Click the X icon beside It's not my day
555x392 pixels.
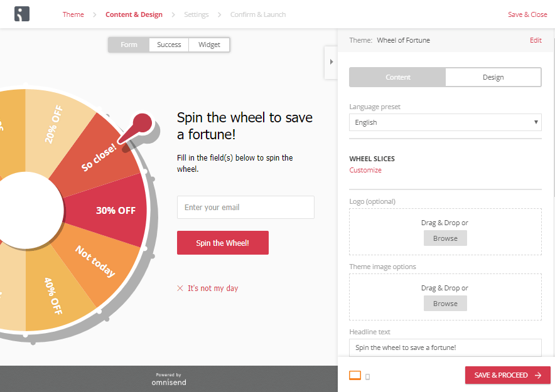(180, 289)
